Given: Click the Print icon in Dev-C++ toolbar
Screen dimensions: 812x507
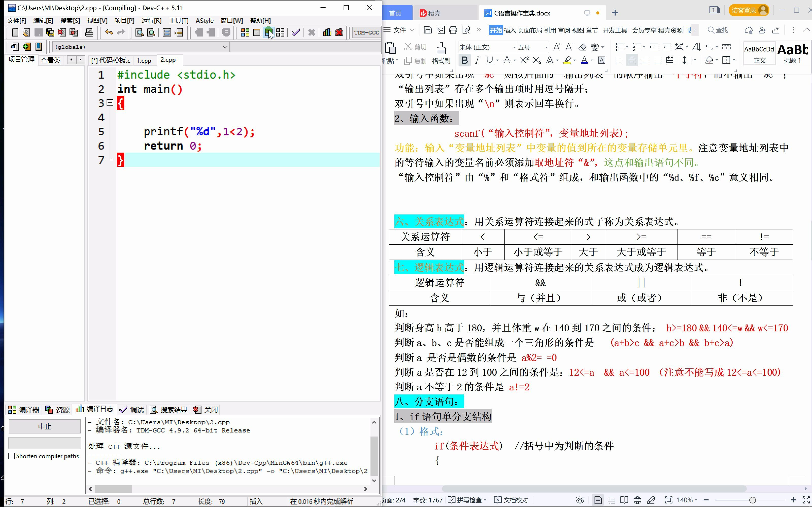Looking at the screenshot, I should pyautogui.click(x=89, y=32).
